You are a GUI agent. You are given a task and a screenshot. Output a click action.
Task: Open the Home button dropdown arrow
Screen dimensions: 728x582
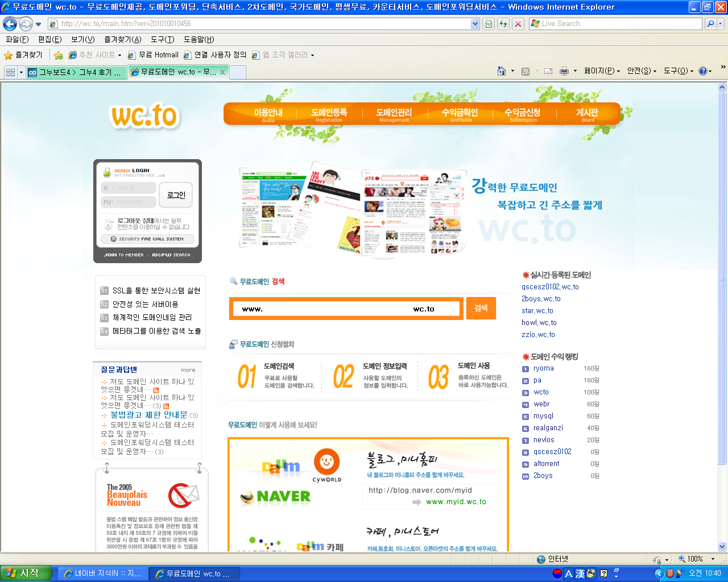512,71
